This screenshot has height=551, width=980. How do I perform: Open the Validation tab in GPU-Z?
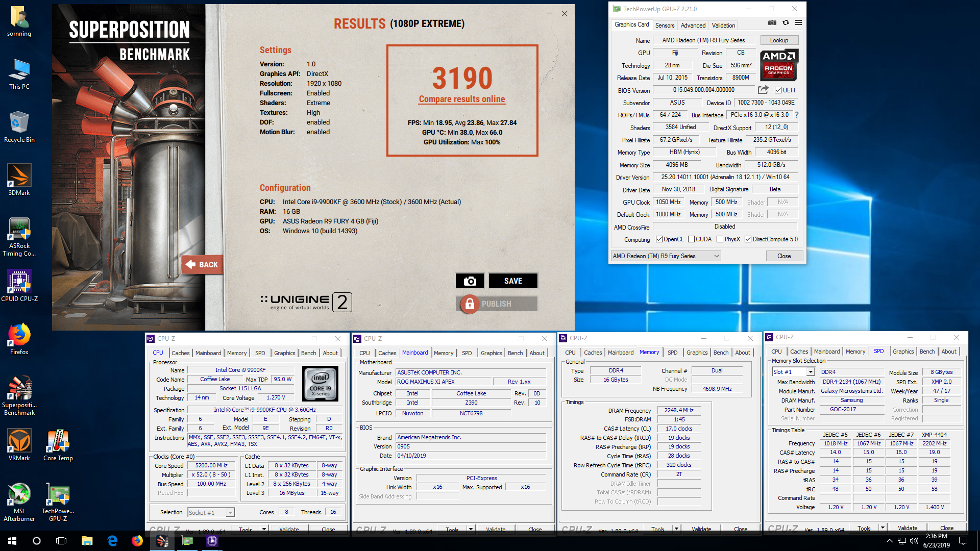click(x=723, y=26)
